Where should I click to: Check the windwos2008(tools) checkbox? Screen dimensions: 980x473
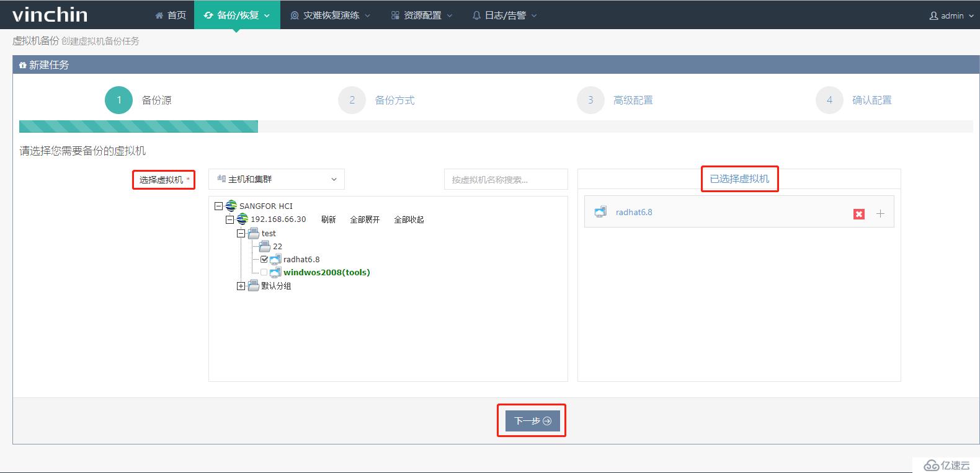(264, 272)
